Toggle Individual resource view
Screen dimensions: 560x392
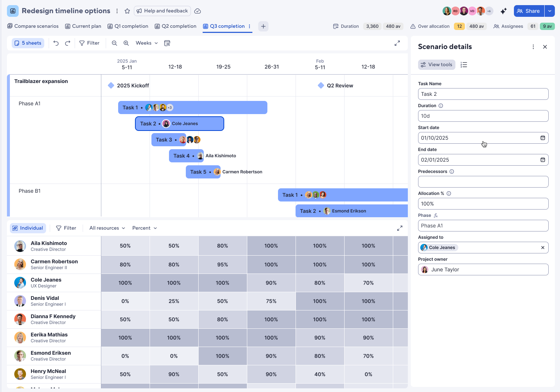coord(28,228)
